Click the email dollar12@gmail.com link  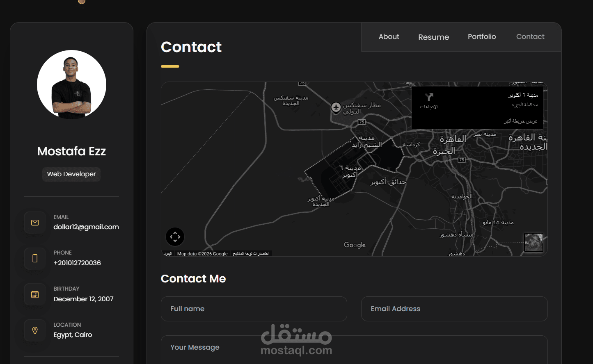coord(86,227)
